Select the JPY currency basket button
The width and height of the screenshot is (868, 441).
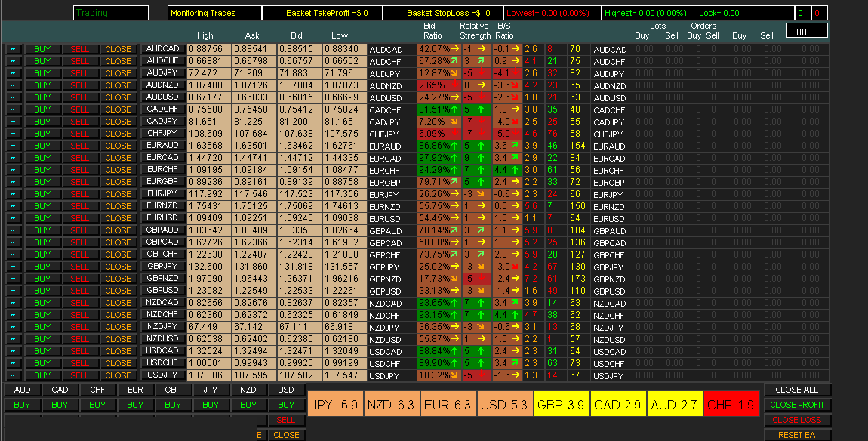coord(211,390)
